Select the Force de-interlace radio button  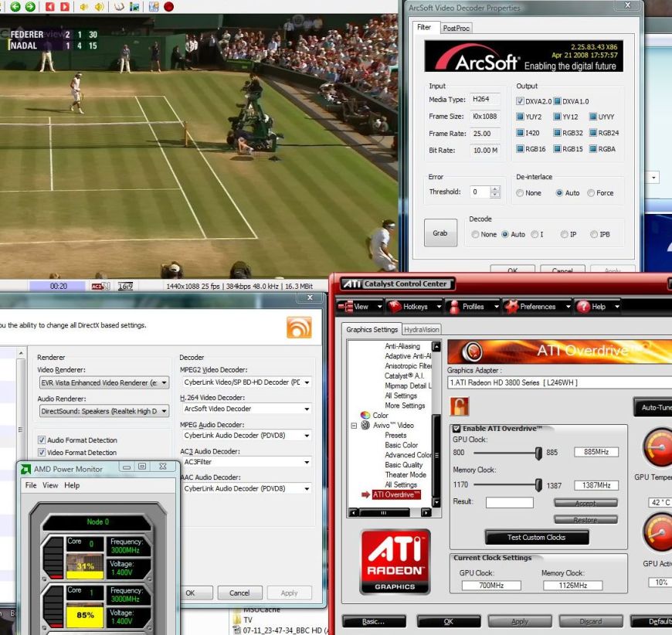591,193
